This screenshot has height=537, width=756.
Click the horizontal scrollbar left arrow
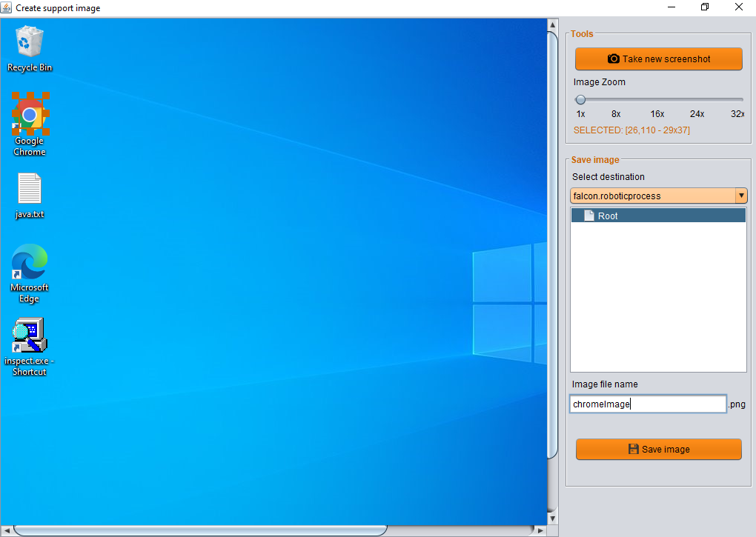7,530
